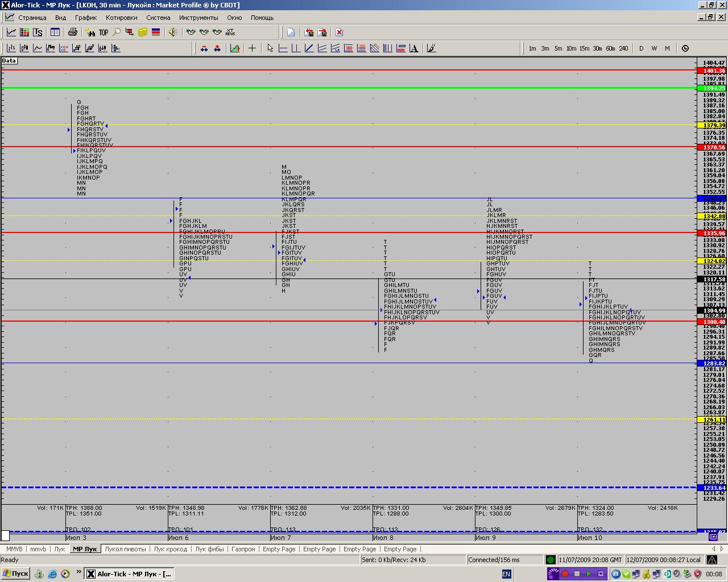Open the График menu
This screenshot has width=728, height=582.
click(x=86, y=18)
